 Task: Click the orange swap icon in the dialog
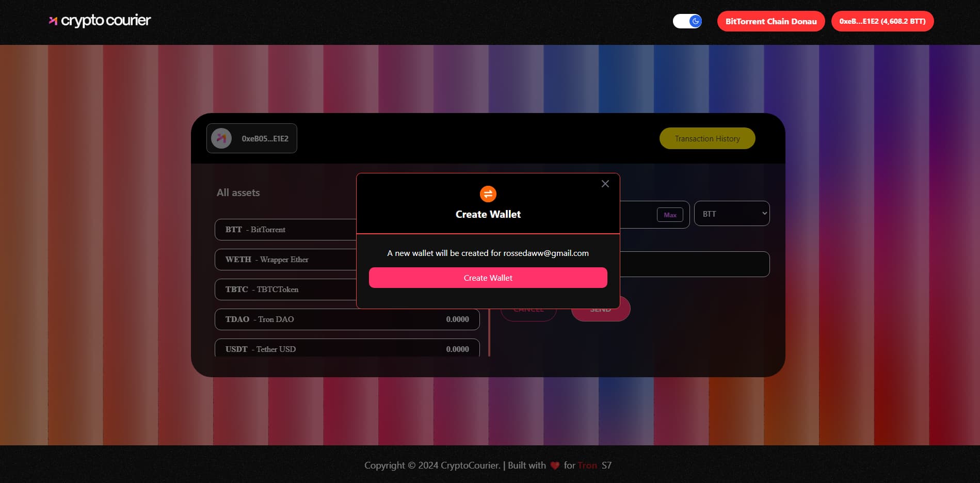click(488, 194)
